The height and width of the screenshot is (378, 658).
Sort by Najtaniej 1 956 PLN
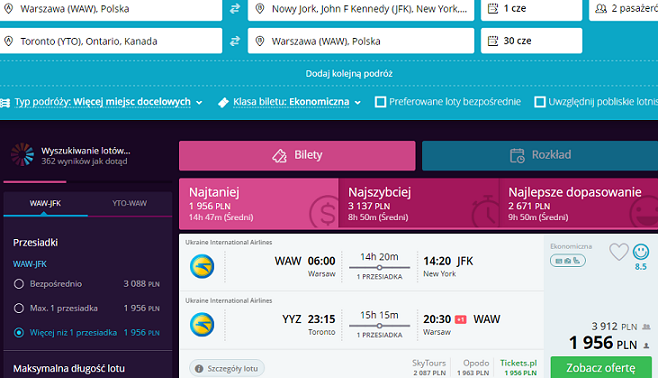pos(258,203)
